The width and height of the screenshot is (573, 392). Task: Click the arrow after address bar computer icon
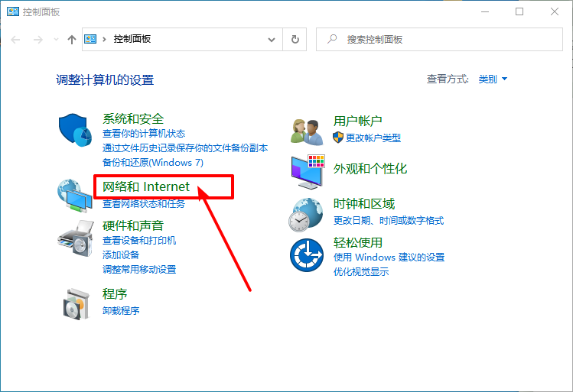tap(105, 39)
